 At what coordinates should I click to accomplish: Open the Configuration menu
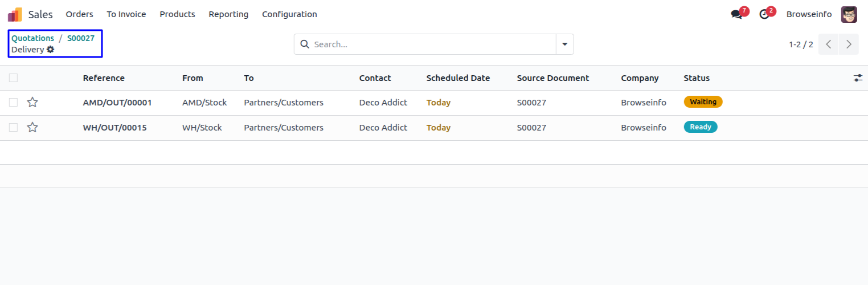(x=289, y=14)
